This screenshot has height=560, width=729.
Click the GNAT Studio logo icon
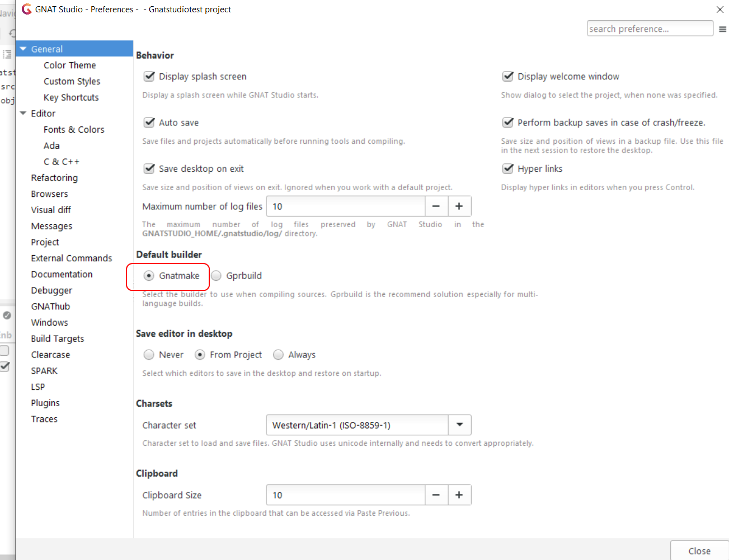26,9
